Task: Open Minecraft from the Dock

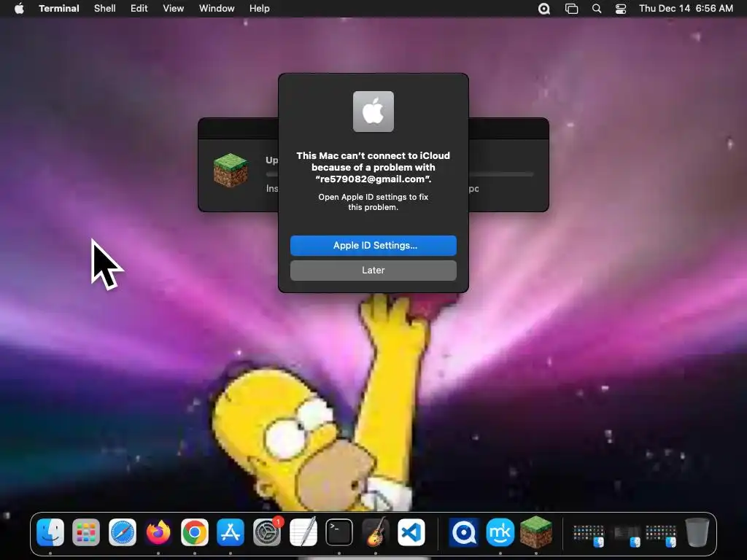Action: tap(536, 532)
